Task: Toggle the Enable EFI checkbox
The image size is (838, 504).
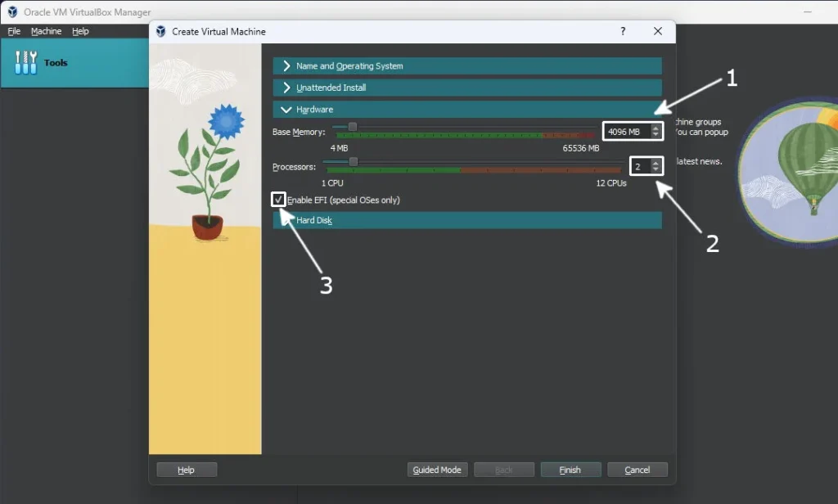Action: tap(278, 200)
